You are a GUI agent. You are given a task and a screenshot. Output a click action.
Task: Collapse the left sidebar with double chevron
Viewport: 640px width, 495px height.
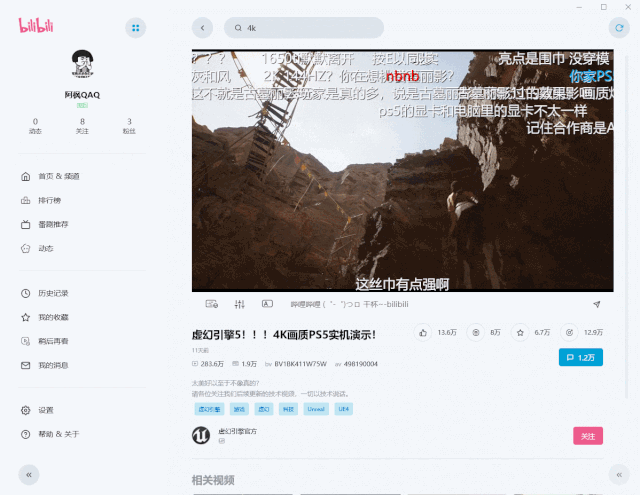[29, 475]
